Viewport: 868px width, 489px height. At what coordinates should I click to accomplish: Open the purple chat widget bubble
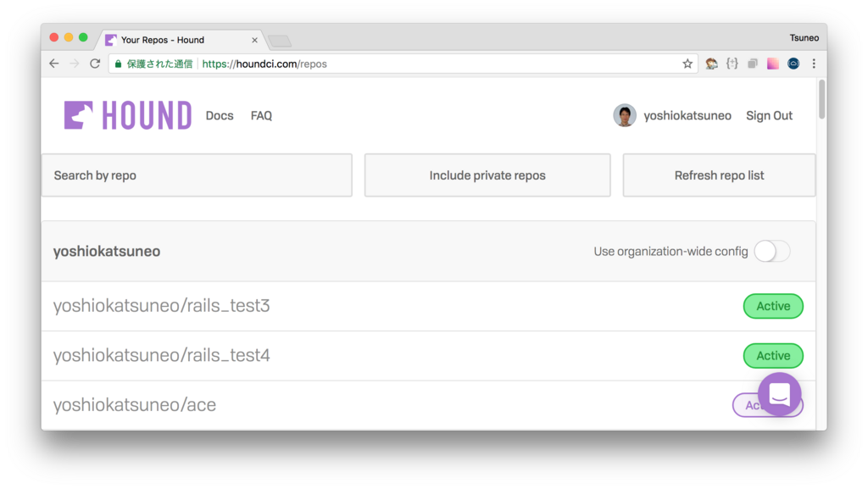tap(780, 394)
